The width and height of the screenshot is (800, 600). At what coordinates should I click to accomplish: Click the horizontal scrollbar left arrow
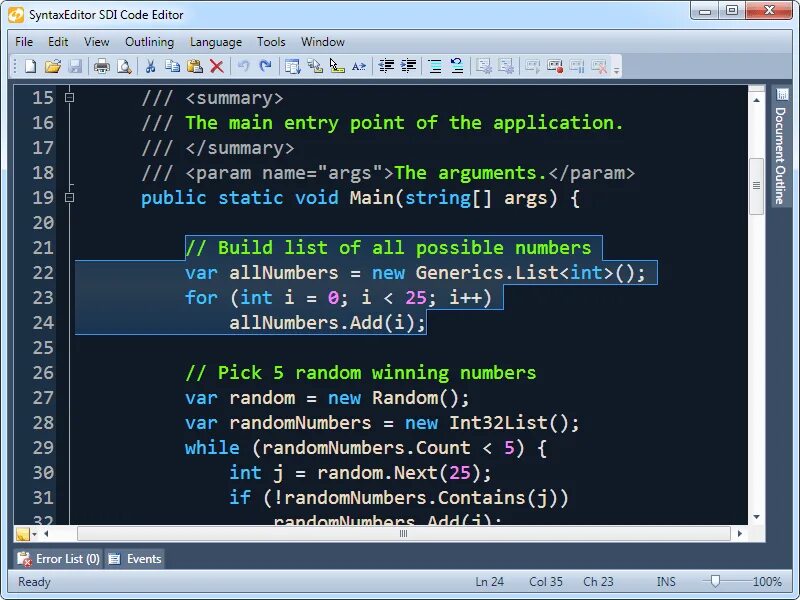(x=46, y=534)
